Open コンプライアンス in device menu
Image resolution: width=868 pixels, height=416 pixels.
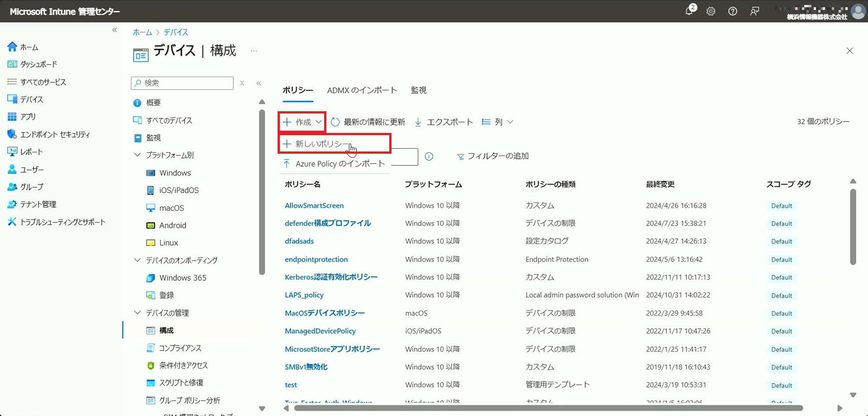click(174, 348)
